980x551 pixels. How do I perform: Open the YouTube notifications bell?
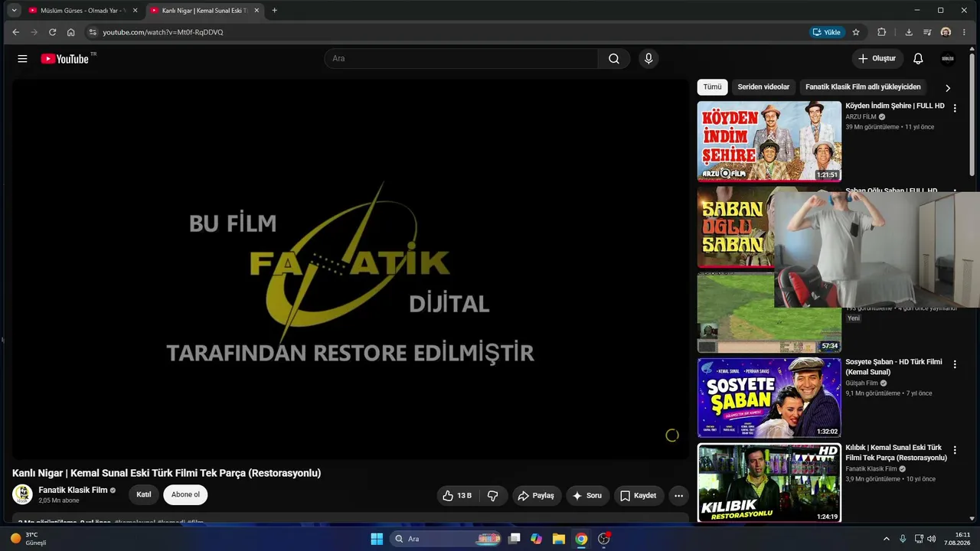coord(918,59)
